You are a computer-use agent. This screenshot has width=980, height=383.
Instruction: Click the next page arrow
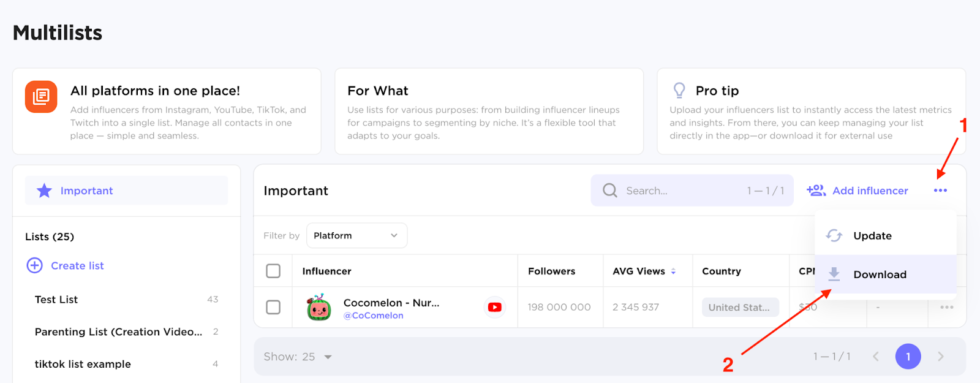pyautogui.click(x=941, y=357)
